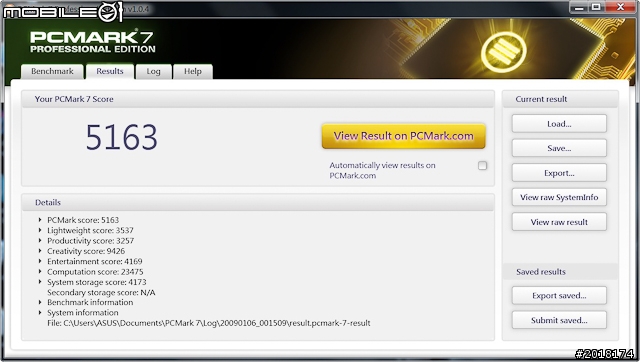Click the Saved results panel header

click(x=560, y=272)
